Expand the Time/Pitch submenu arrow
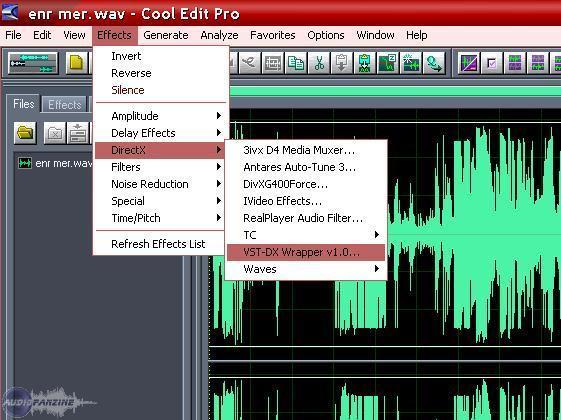The height and width of the screenshot is (420, 561). pos(219,218)
